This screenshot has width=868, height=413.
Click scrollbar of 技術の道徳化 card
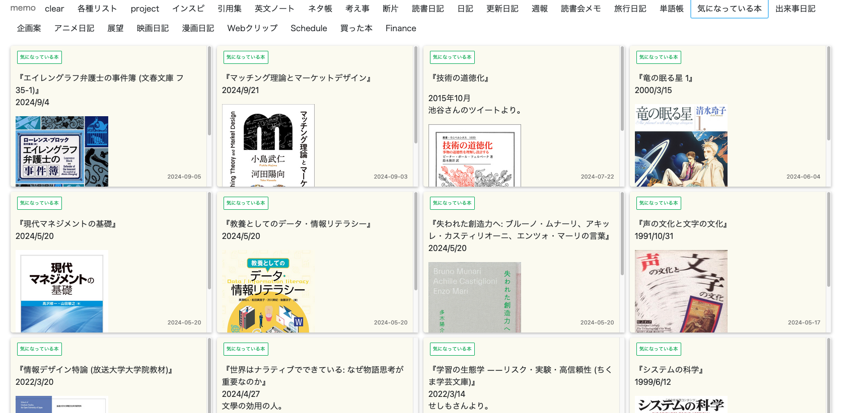pyautogui.click(x=622, y=89)
